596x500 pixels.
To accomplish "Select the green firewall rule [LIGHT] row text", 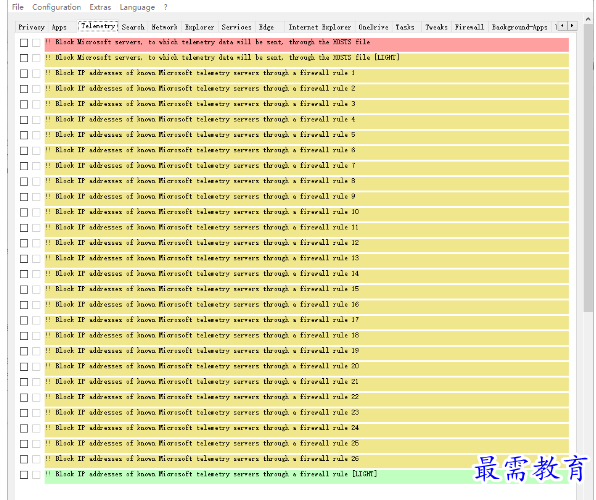I will coord(211,474).
